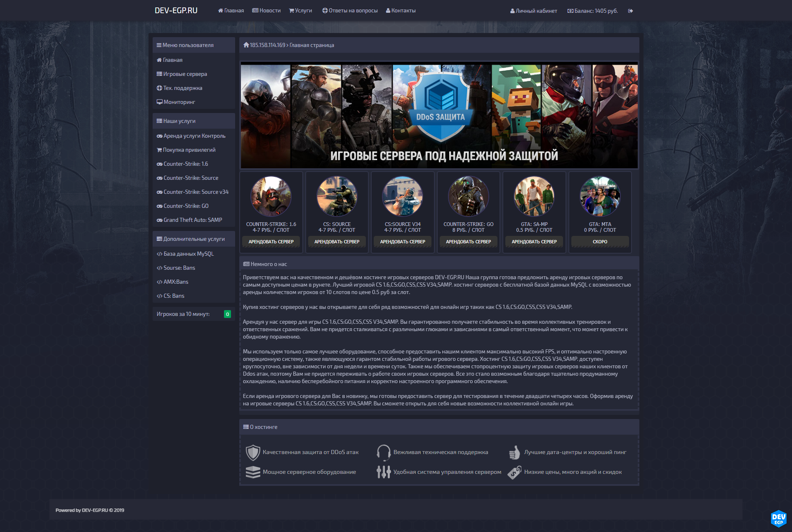Click the CS:Source V34 round thumbnail
The width and height of the screenshot is (792, 532).
[403, 196]
